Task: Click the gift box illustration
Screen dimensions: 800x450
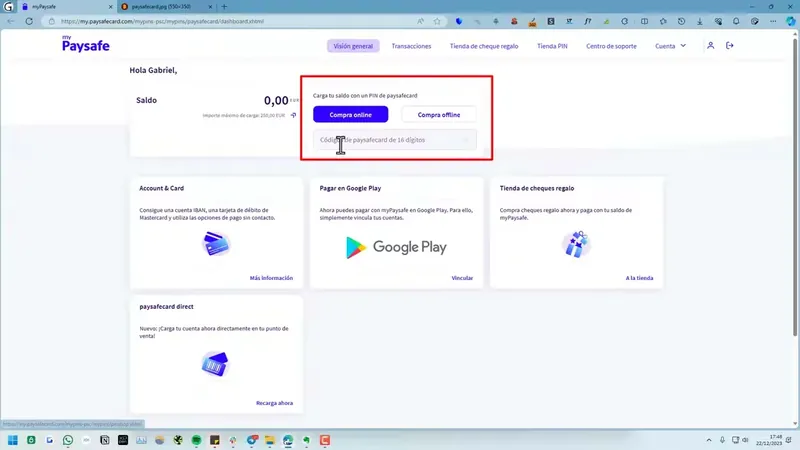Action: coord(577,244)
